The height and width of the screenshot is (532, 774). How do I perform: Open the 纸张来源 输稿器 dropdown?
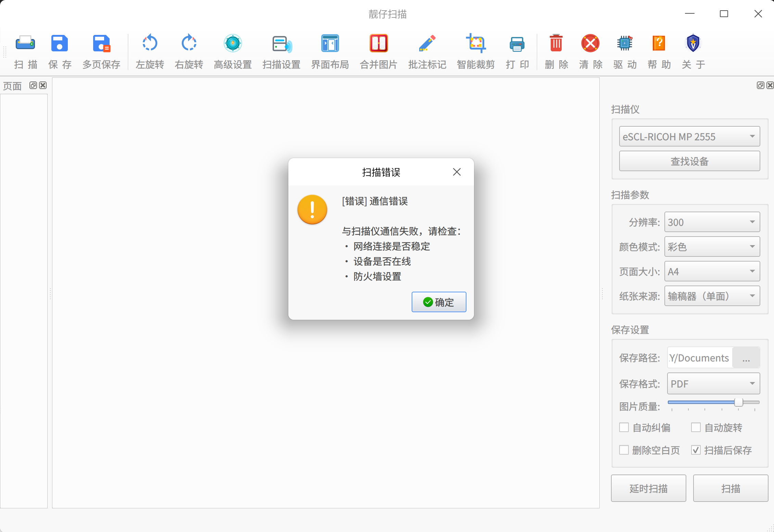[712, 296]
